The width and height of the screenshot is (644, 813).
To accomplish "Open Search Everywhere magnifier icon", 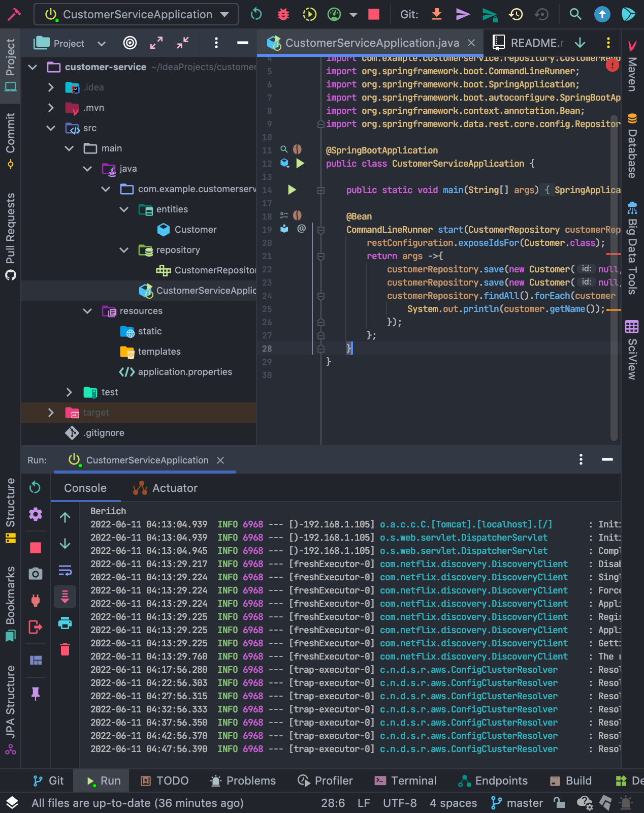I will [x=575, y=14].
